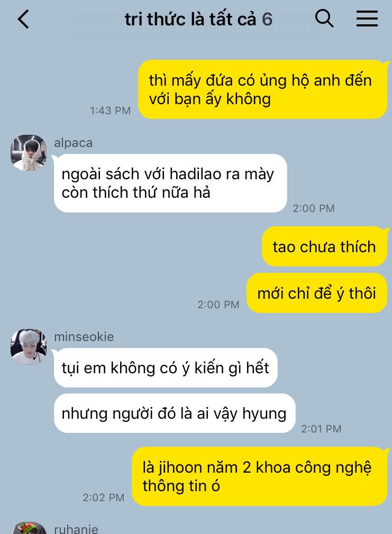Tap the message about jihoon năm 2
Image resolution: width=392 pixels, height=534 pixels.
260,476
